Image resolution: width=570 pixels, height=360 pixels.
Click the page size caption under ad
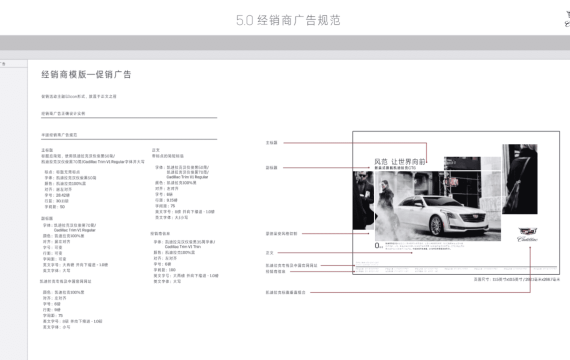(516, 279)
